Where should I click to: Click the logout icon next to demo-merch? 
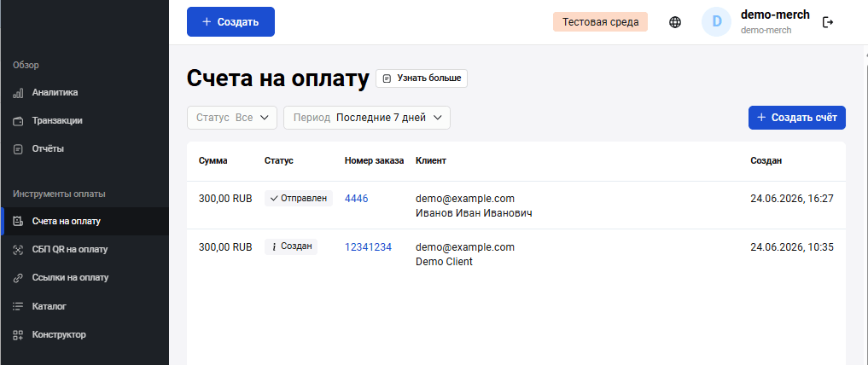coord(828,22)
